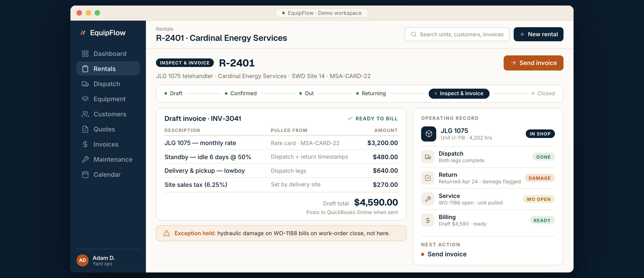644x278 pixels.
Task: Click the DONE badge on Dispatch
Action: coord(543,157)
